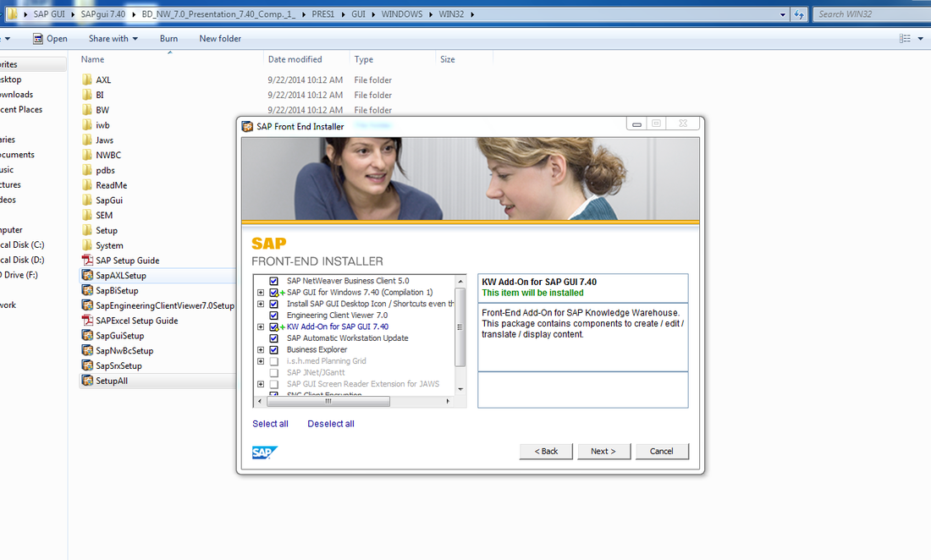The height and width of the screenshot is (560, 931).
Task: Click the refresh icon beside the address bar
Action: click(799, 14)
